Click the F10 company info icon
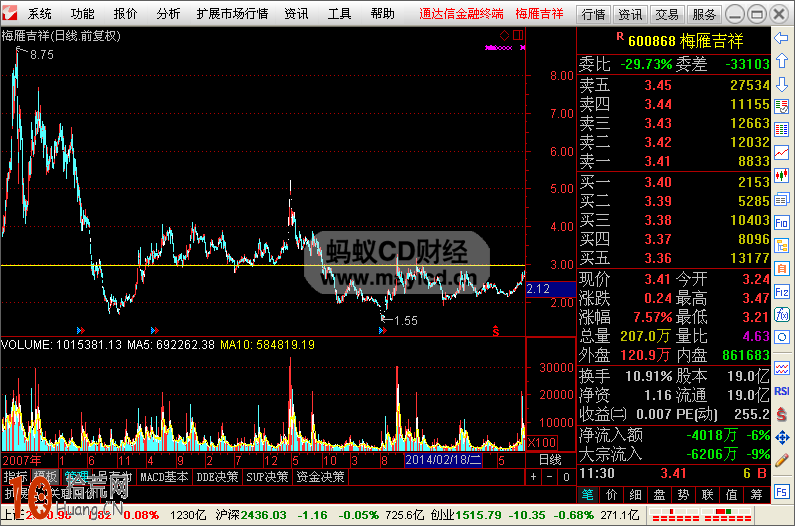795x526 pixels. (x=781, y=222)
